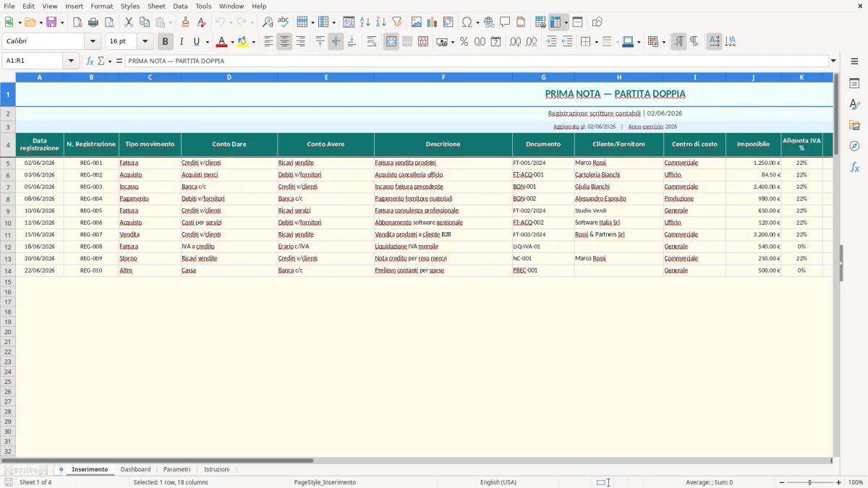Image resolution: width=868 pixels, height=488 pixels.
Task: Insert a chart
Action: point(433,22)
